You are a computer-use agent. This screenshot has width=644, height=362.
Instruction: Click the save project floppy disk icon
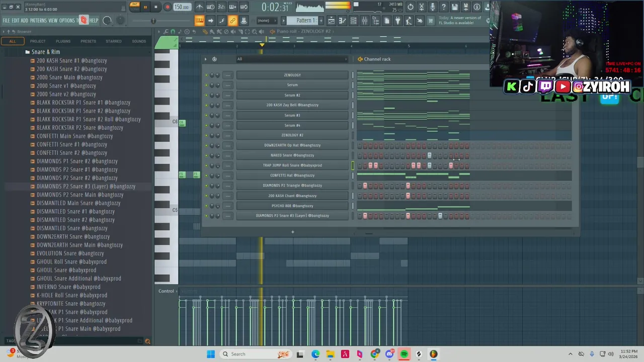pos(455,7)
